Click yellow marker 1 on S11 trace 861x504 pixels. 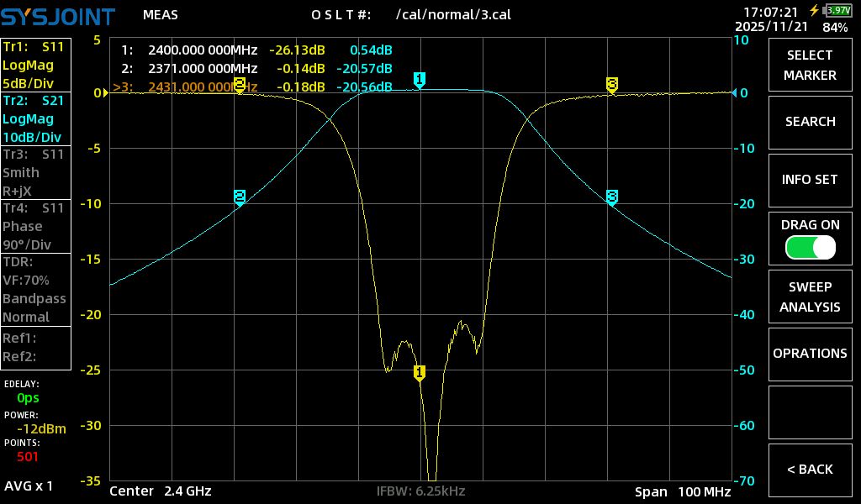pos(420,372)
